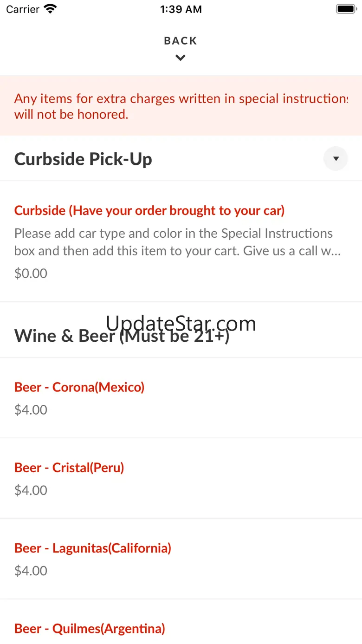Open the Beer - Corona(Mexico) item
The height and width of the screenshot is (644, 362).
pos(79,387)
